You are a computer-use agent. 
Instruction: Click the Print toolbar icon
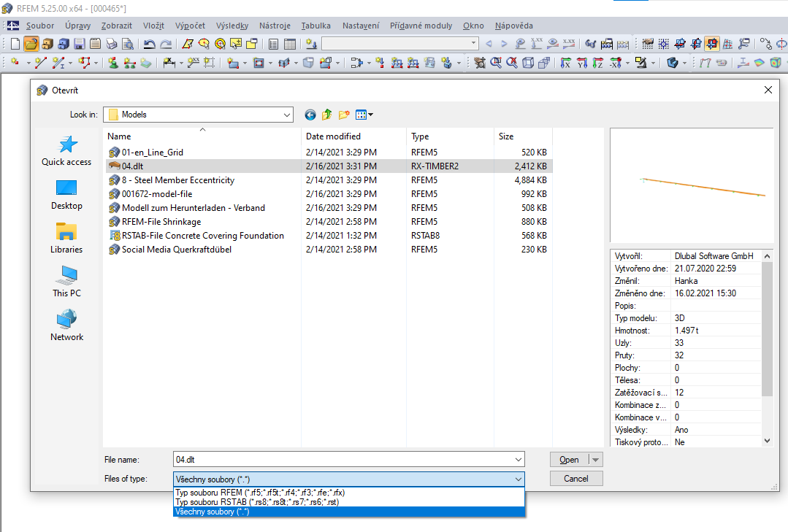[x=111, y=43]
